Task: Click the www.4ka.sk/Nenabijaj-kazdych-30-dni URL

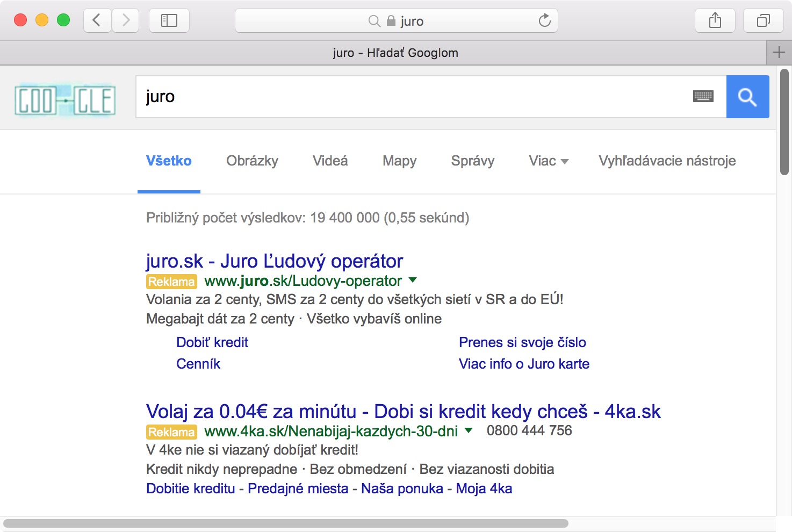Action: (x=331, y=432)
